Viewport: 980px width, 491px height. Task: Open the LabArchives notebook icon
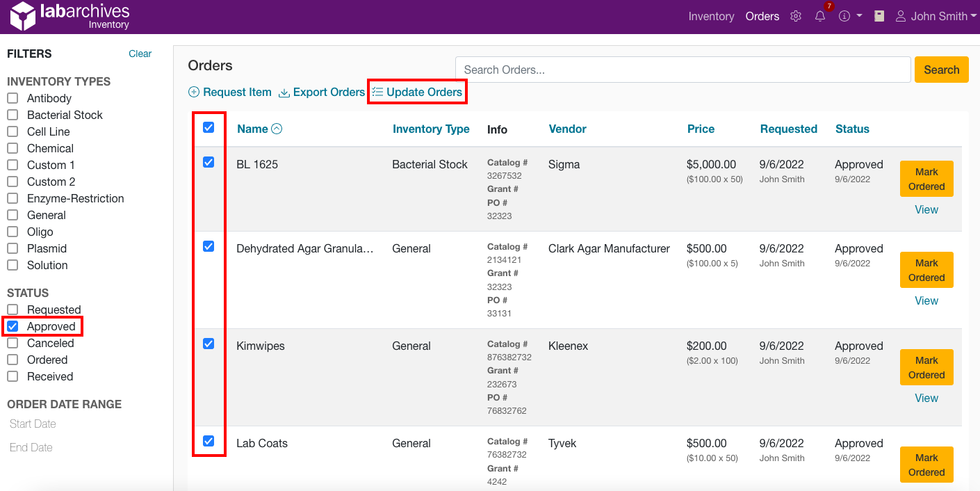[878, 15]
